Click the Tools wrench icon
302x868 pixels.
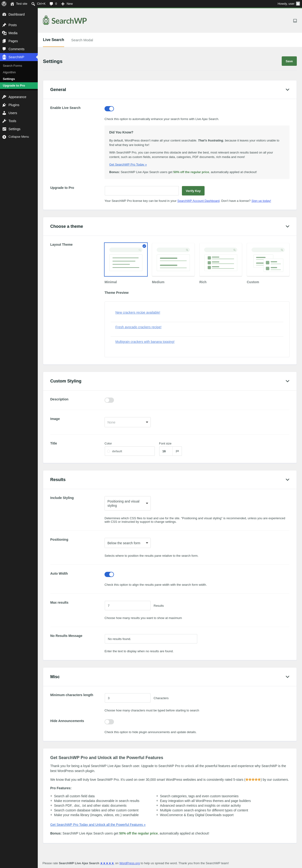coord(4,121)
